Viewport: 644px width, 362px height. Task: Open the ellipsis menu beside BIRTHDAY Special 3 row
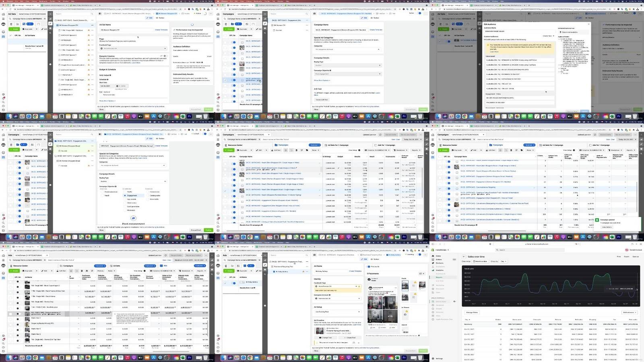(92, 35)
